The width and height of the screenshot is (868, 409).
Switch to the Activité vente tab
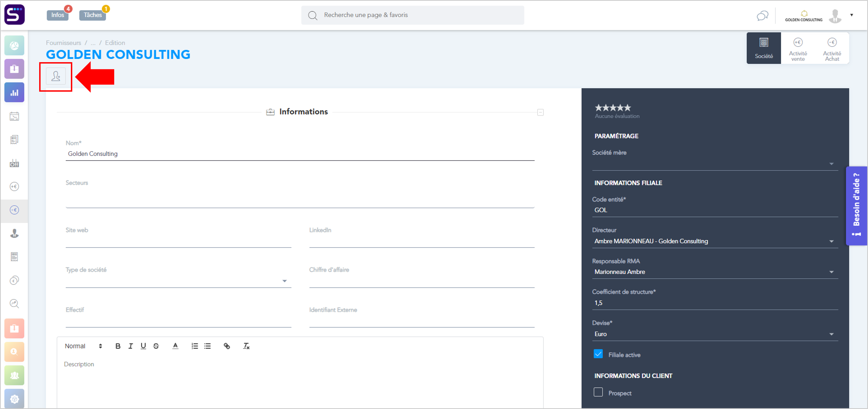(x=798, y=48)
